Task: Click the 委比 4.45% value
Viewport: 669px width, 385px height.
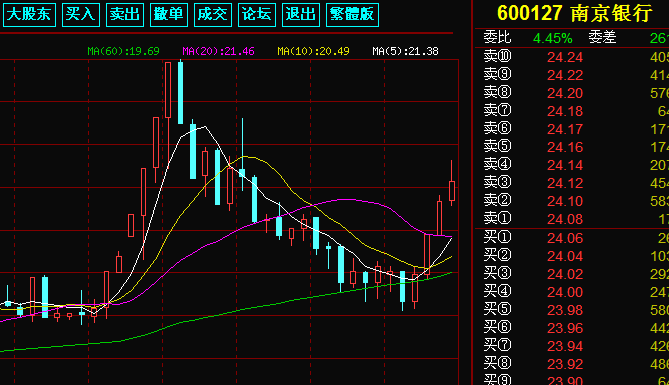Action: [553, 38]
